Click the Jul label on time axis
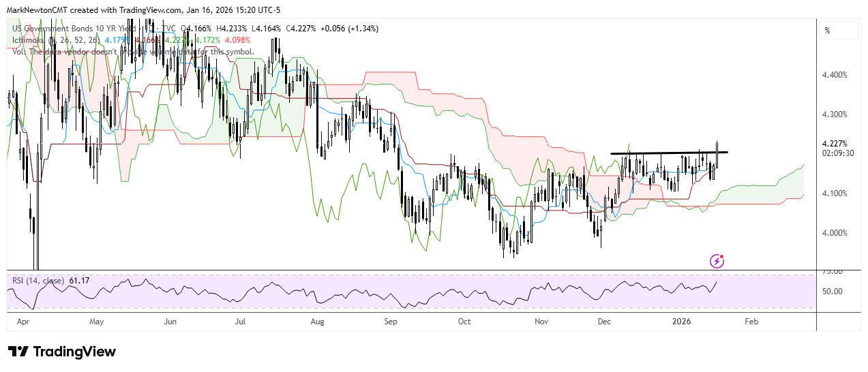Image resolution: width=868 pixels, height=372 pixels. [x=241, y=320]
